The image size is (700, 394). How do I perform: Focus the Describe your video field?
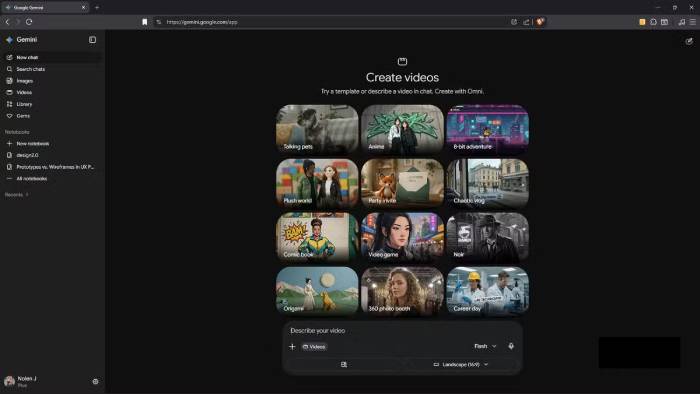(402, 331)
